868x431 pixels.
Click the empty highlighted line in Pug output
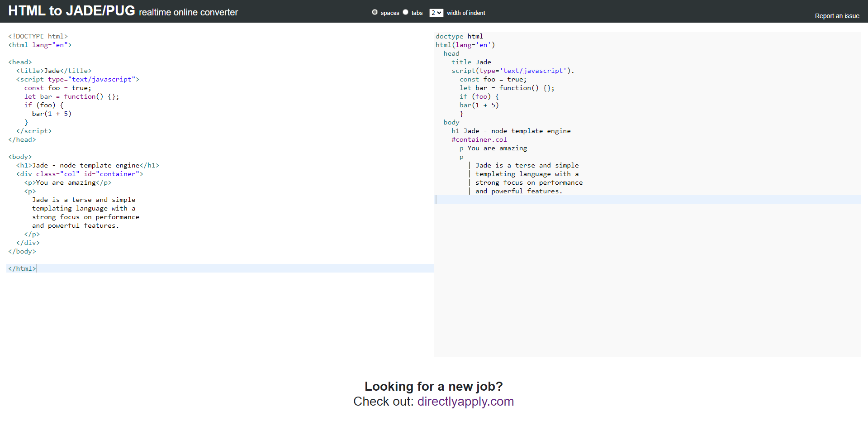tap(647, 200)
